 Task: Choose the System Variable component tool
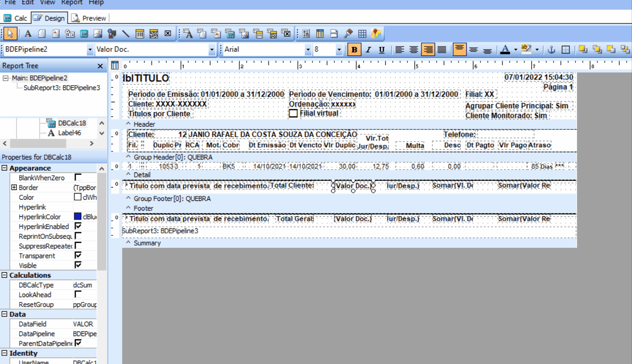tap(70, 34)
